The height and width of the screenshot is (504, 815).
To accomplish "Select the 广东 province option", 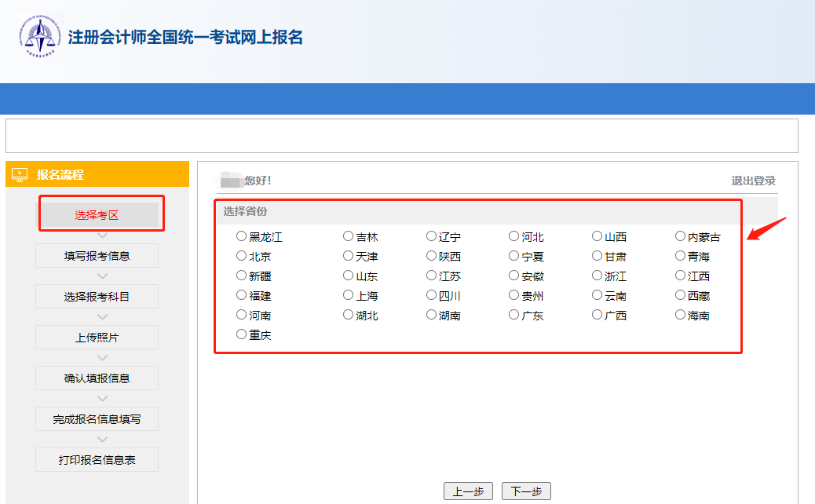I will click(512, 314).
